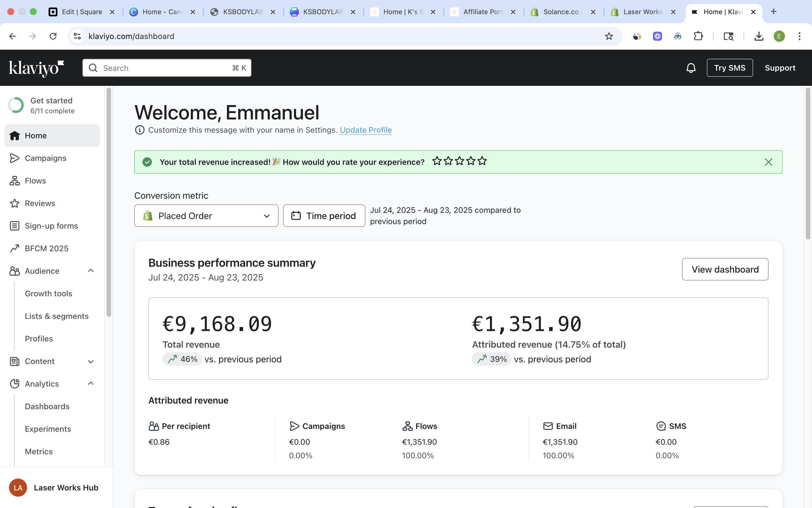The height and width of the screenshot is (508, 812).
Task: Bookmark page with star icon
Action: [609, 36]
